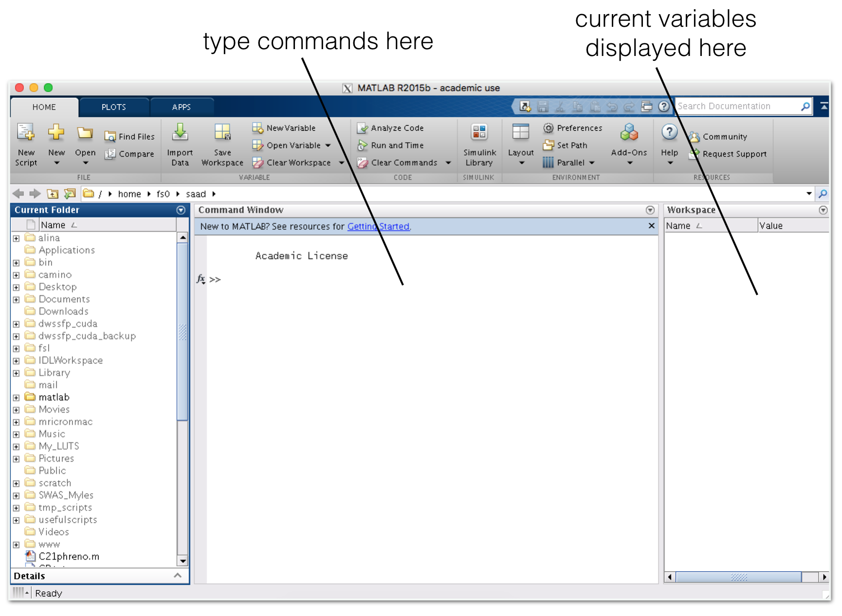The width and height of the screenshot is (842, 616).
Task: Clear Workspace variables
Action: (x=292, y=163)
